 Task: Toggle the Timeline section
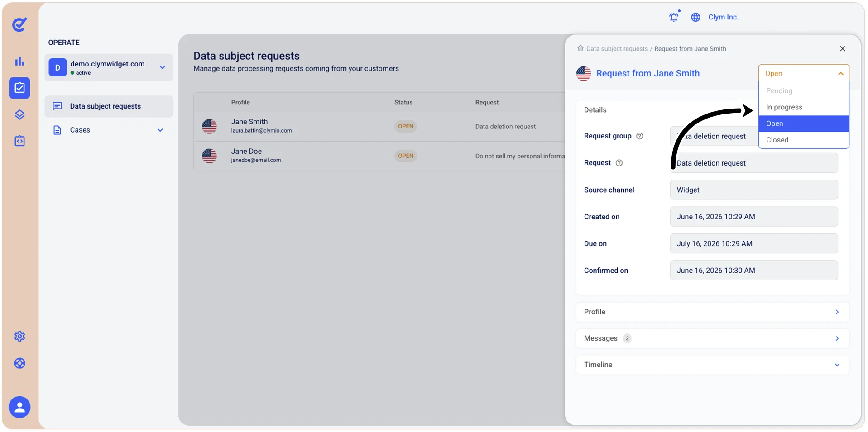(x=712, y=365)
